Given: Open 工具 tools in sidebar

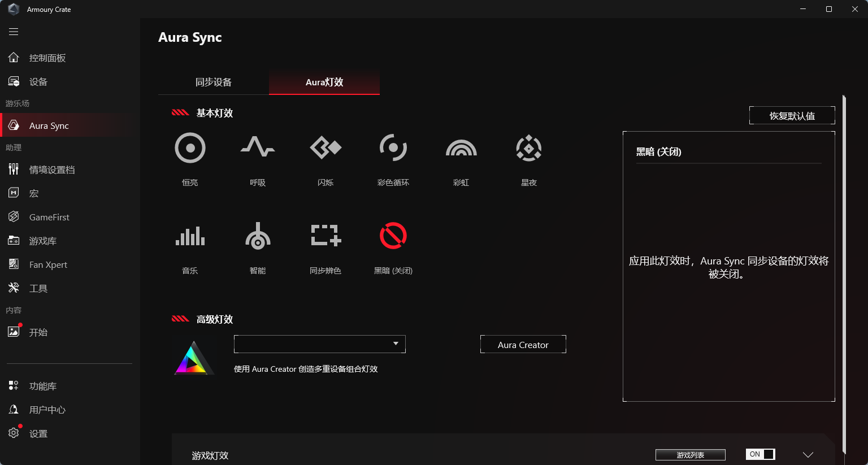Looking at the screenshot, I should [x=70, y=288].
